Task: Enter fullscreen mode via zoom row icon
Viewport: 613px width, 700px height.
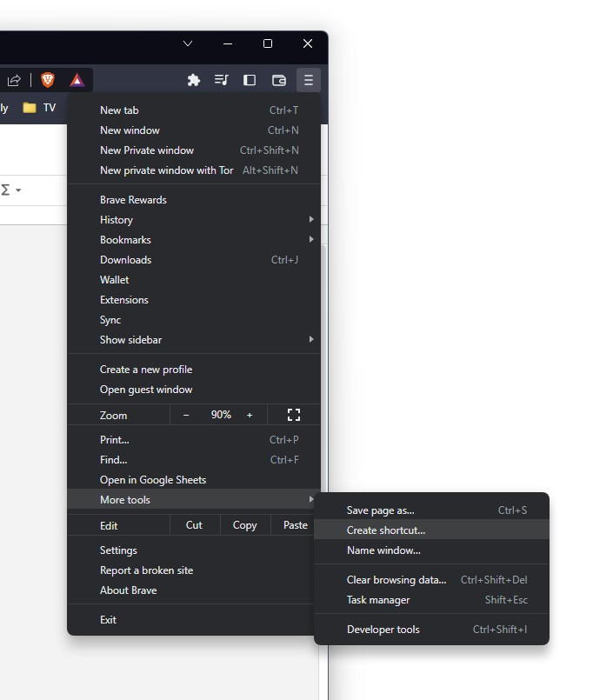Action: pos(293,415)
